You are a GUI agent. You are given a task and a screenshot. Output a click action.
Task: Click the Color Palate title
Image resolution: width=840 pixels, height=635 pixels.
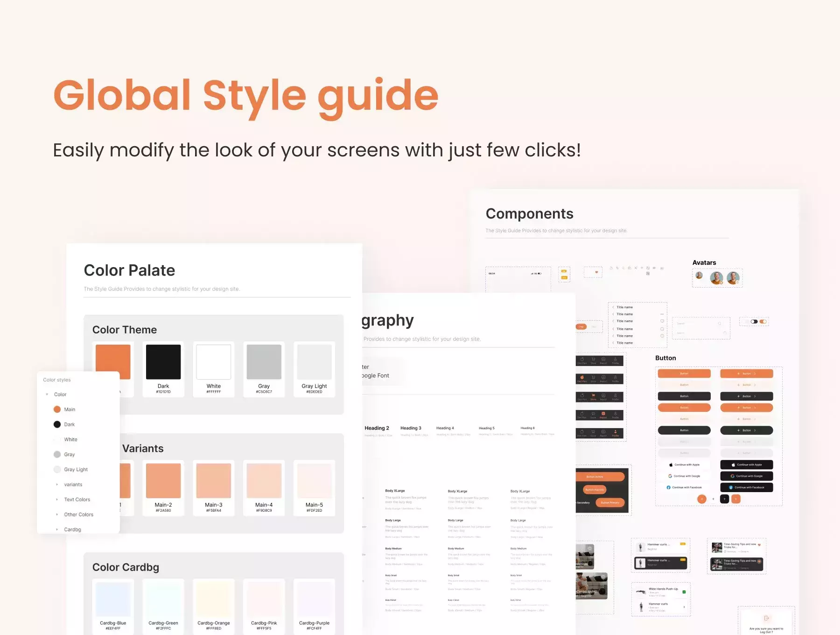129,270
